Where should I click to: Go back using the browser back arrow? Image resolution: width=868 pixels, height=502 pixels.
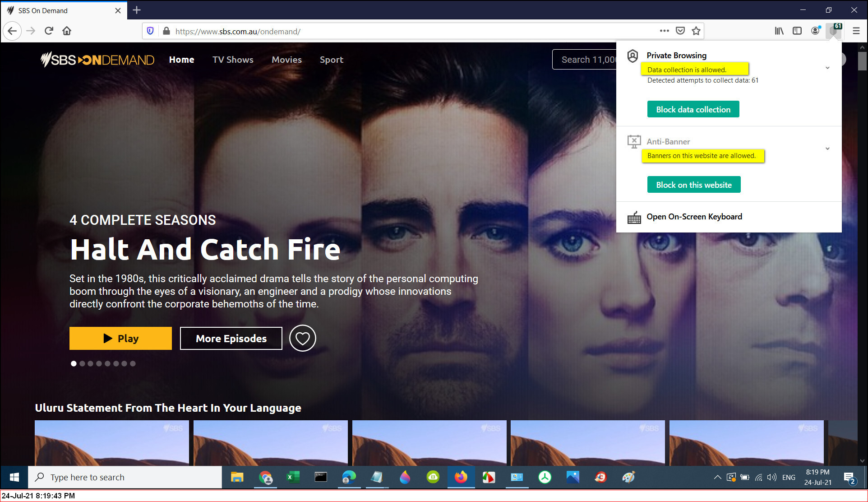[x=12, y=31]
